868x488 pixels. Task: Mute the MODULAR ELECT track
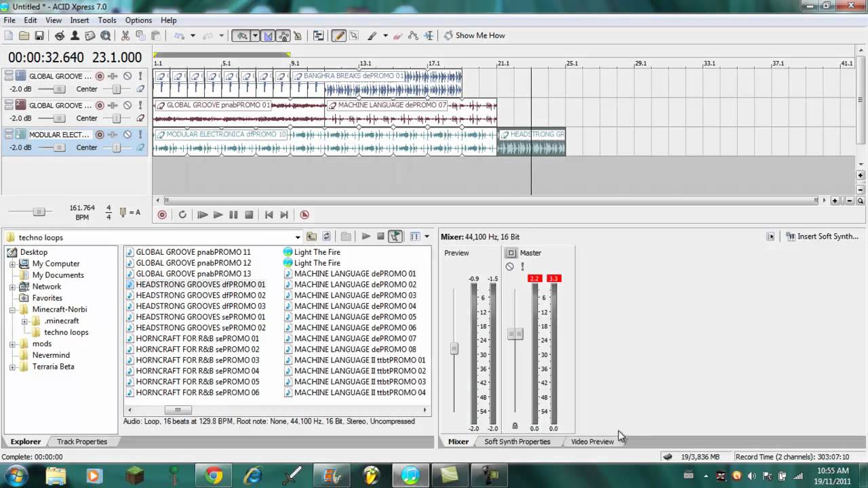pos(127,134)
